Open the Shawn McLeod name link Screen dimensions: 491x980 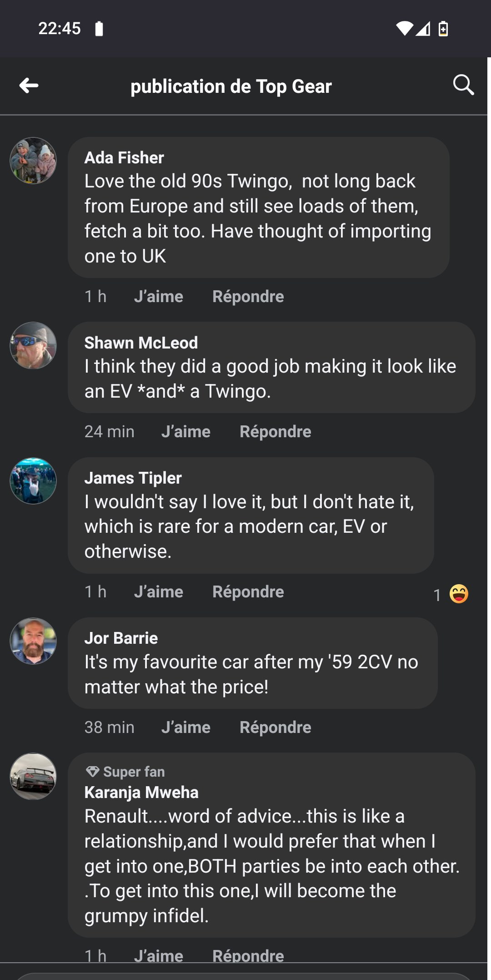141,343
